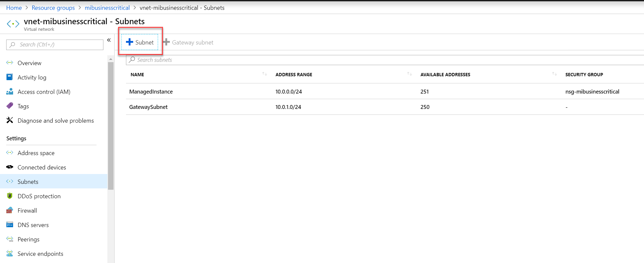Open the ManagedInstance subnet row
644x263 pixels.
(151, 92)
